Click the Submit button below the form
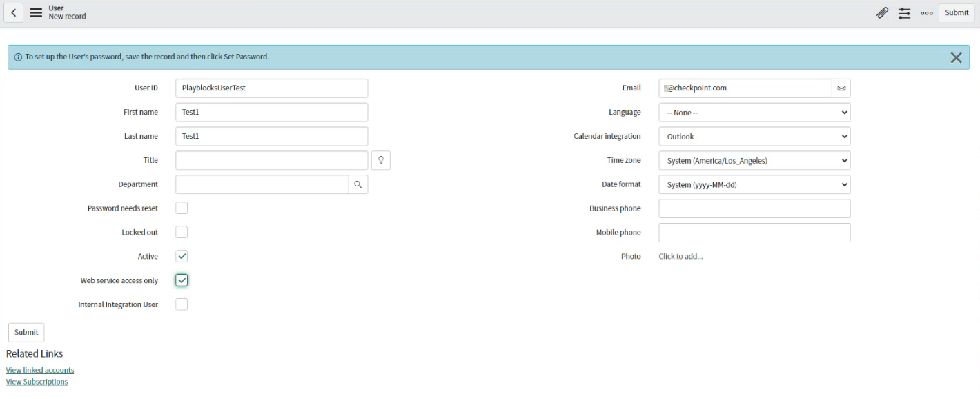Screen dimensions: 980x399 coord(26,332)
